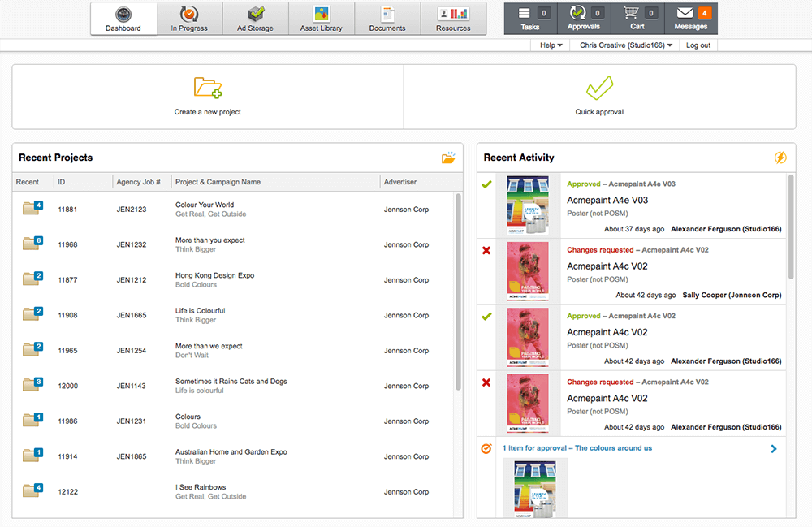Switch to the In Progress tab
This screenshot has height=527, width=812.
tap(189, 19)
